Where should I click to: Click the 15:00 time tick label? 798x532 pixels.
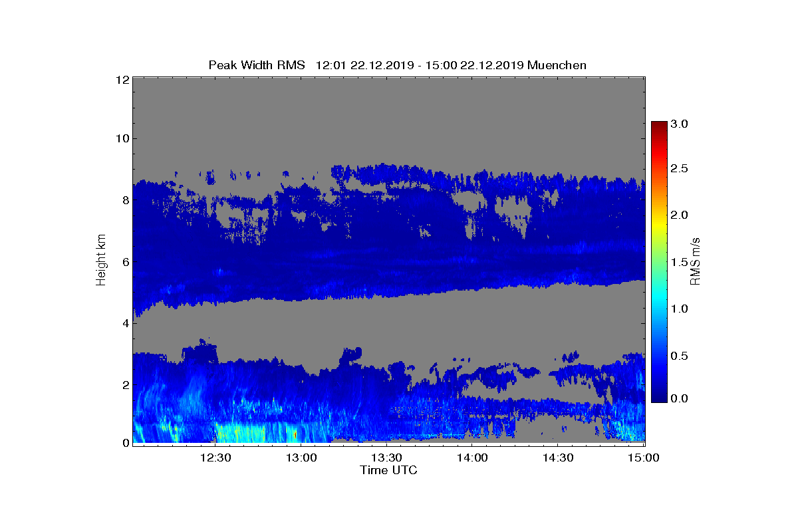pyautogui.click(x=644, y=458)
